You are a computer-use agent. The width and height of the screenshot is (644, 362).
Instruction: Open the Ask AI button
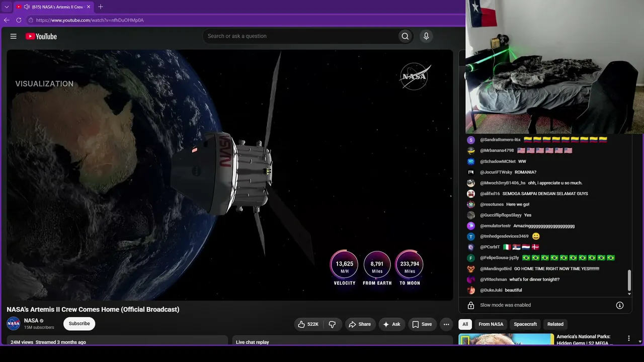(x=391, y=324)
